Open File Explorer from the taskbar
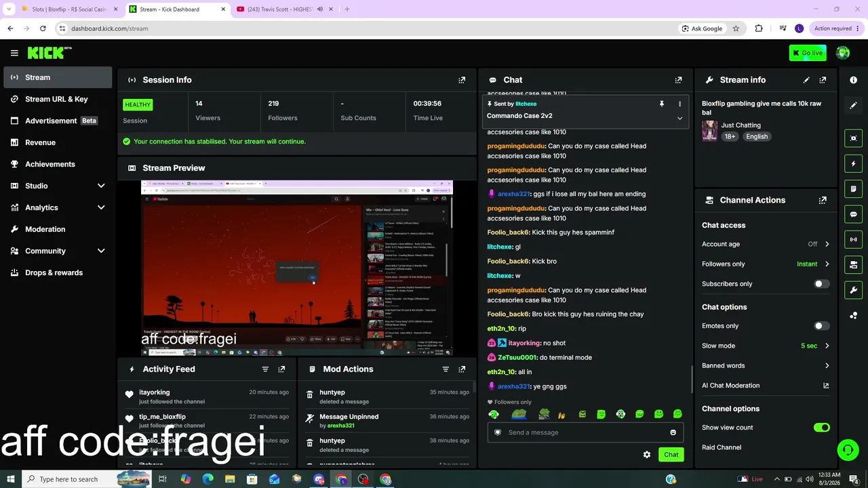Viewport: 868px width, 488px height. (x=230, y=479)
